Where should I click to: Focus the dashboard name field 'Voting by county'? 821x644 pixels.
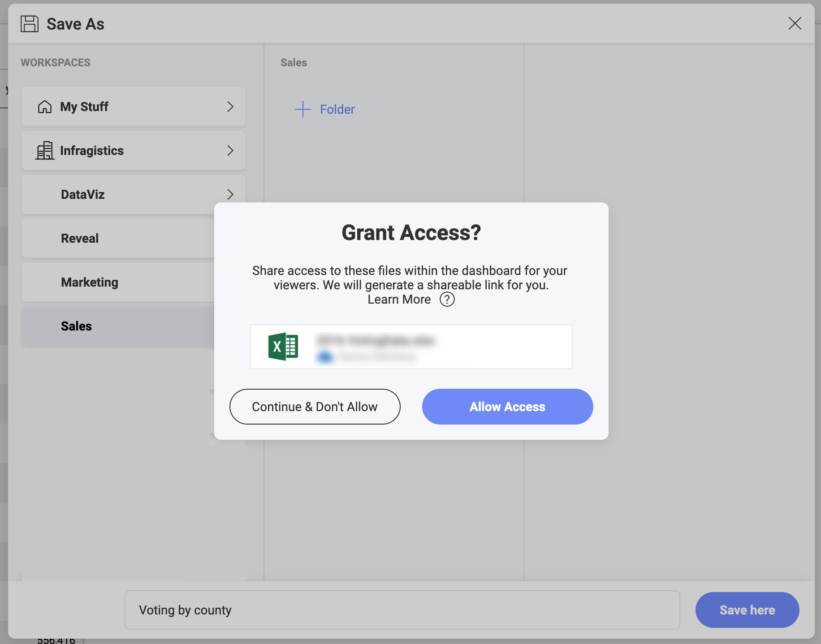coord(402,610)
